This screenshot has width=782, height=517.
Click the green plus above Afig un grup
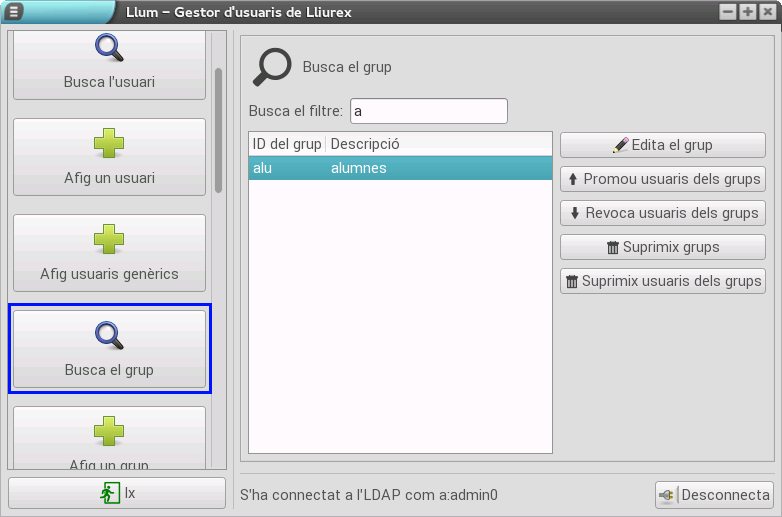109,431
